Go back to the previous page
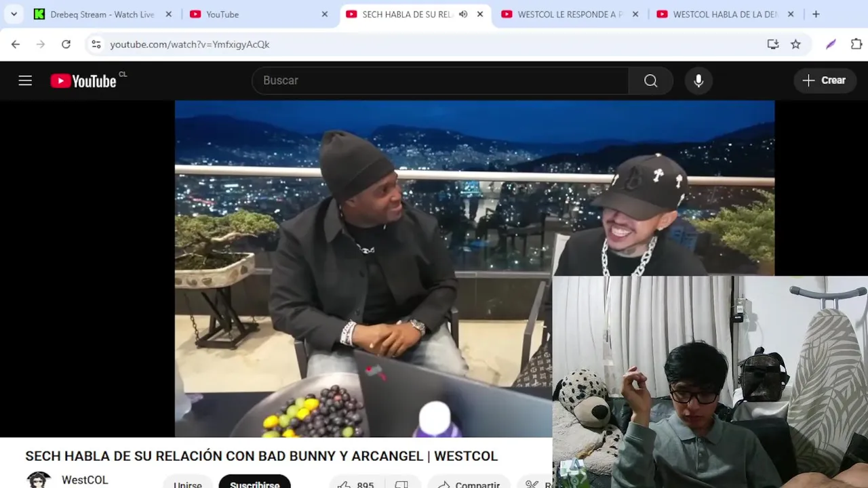This screenshot has width=868, height=488. pos(16,44)
